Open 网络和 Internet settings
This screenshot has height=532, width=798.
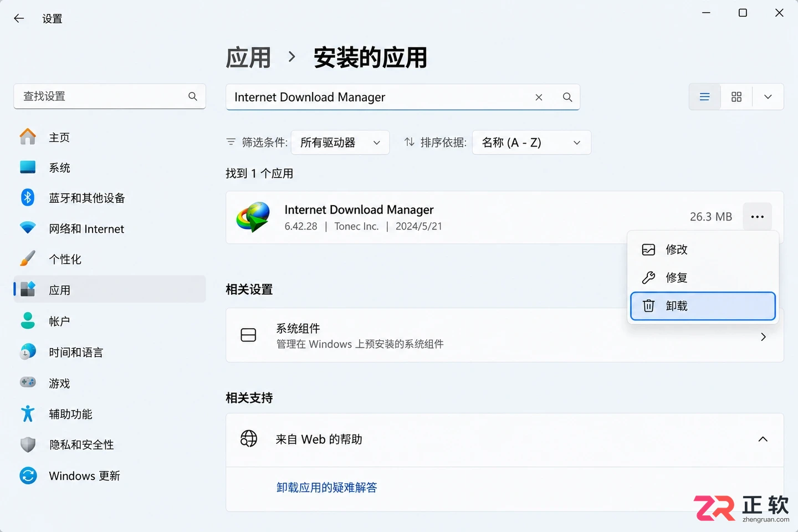110,228
